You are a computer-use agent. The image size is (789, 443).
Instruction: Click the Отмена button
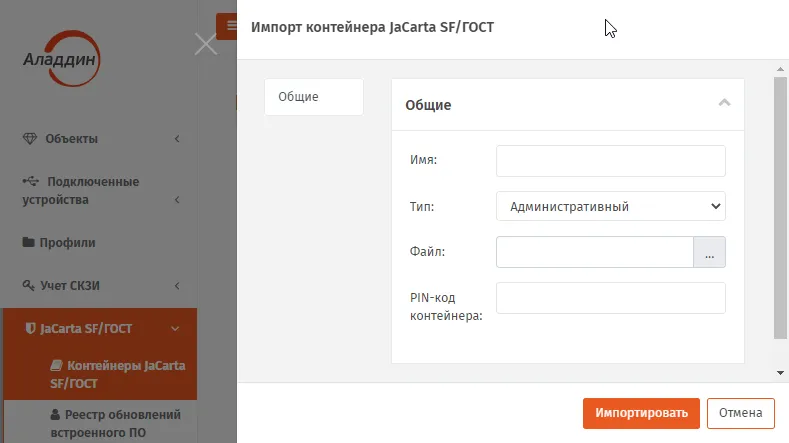pyautogui.click(x=740, y=413)
